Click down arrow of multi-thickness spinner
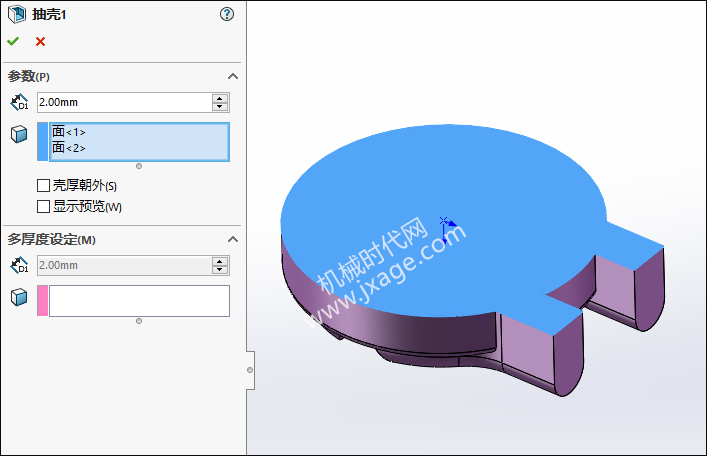 [x=220, y=270]
